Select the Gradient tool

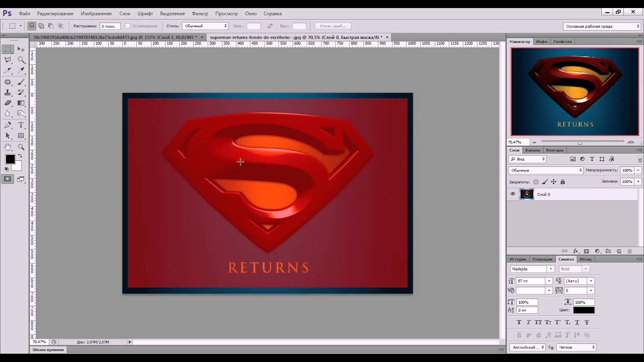(21, 103)
